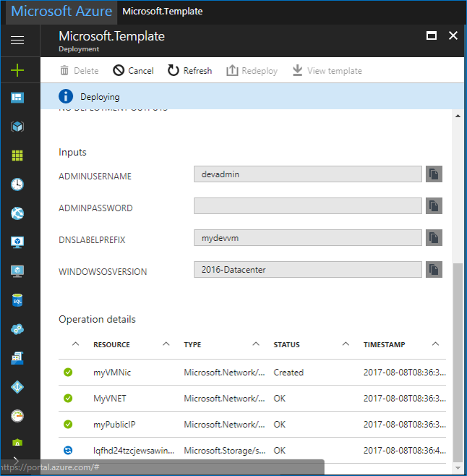This screenshot has height=476, width=467.
Task: Open the blue diamond sidebar icon
Action: click(x=17, y=387)
